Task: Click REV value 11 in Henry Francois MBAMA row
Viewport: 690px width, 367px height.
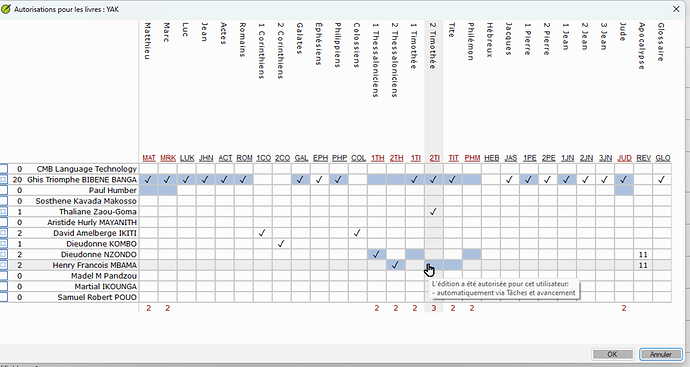Action: point(643,265)
